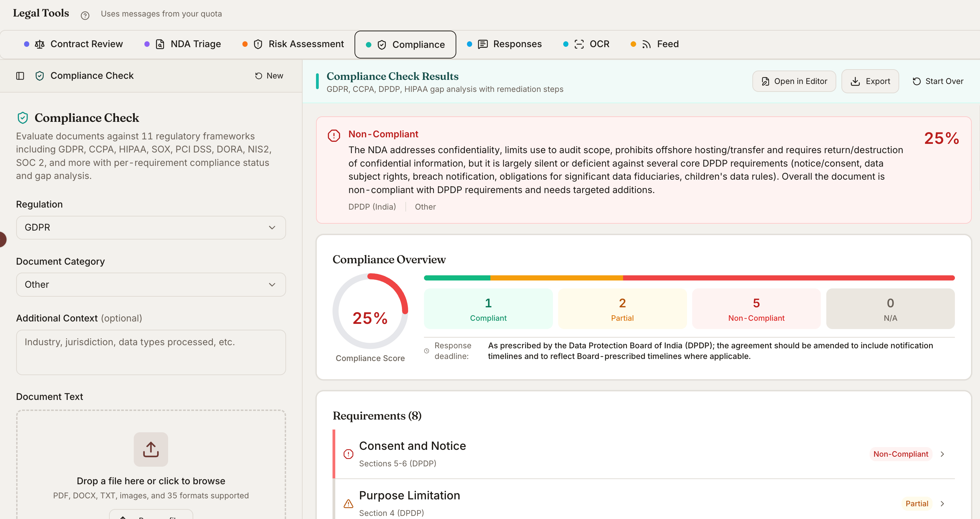Image resolution: width=980 pixels, height=519 pixels.
Task: Click the Compliance Overview heading
Action: tap(389, 260)
